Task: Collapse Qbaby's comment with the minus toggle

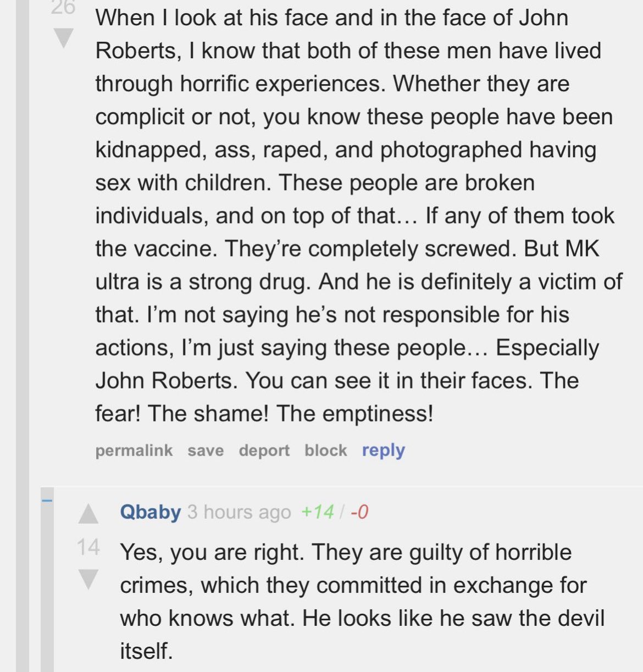Action: [47, 500]
